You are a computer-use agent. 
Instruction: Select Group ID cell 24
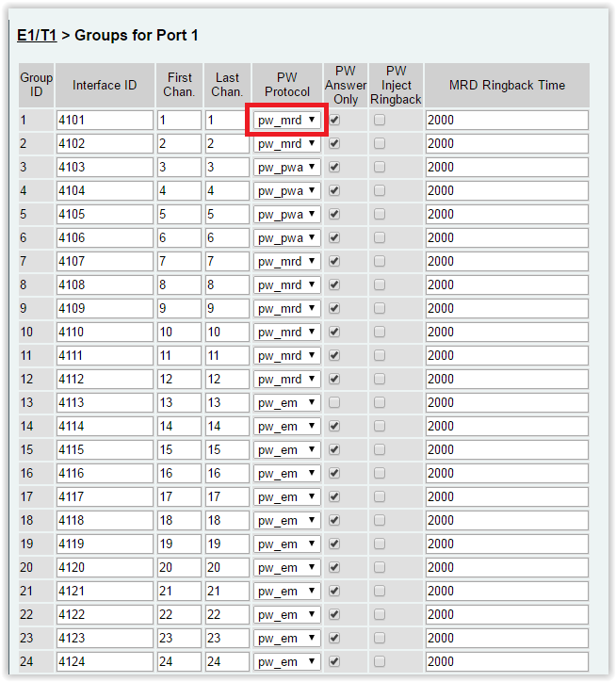pyautogui.click(x=36, y=661)
